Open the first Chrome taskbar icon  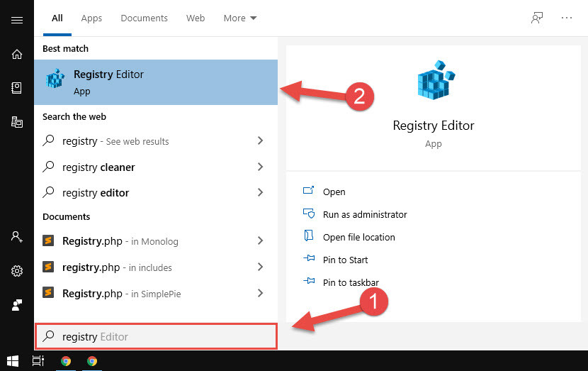66,361
